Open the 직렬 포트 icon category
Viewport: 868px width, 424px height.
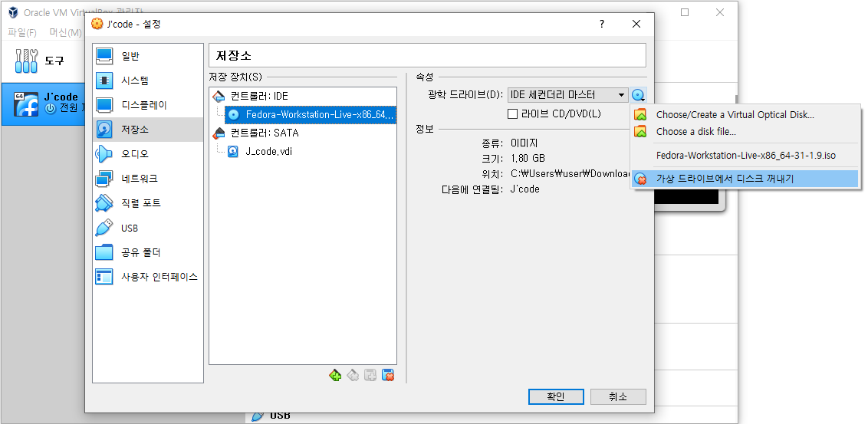pos(104,203)
